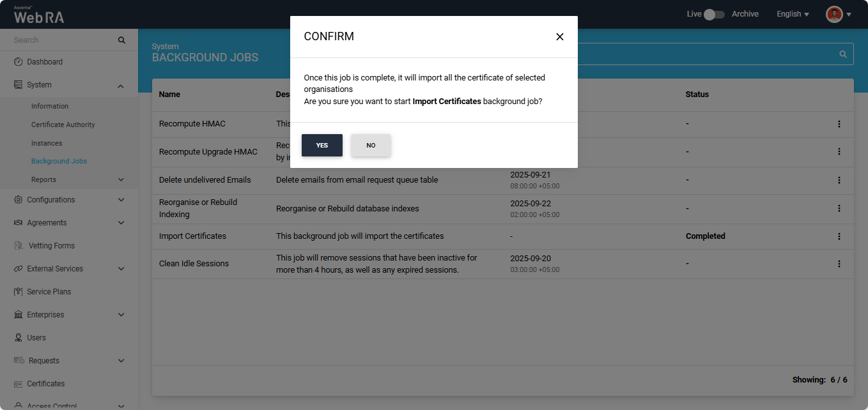This screenshot has width=868, height=410.
Task: Click the Vetting Forms icon
Action: (x=19, y=246)
